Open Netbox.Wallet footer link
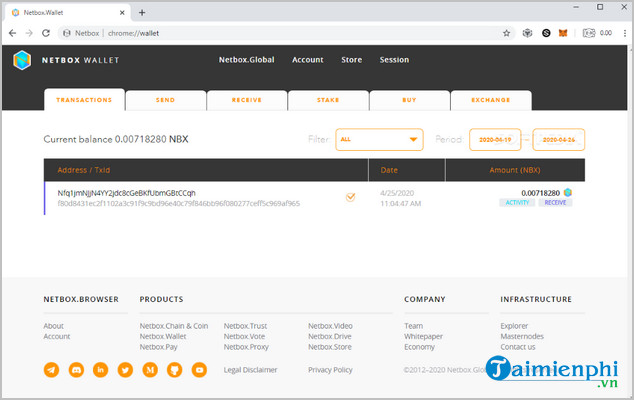634x400 pixels. [163, 337]
